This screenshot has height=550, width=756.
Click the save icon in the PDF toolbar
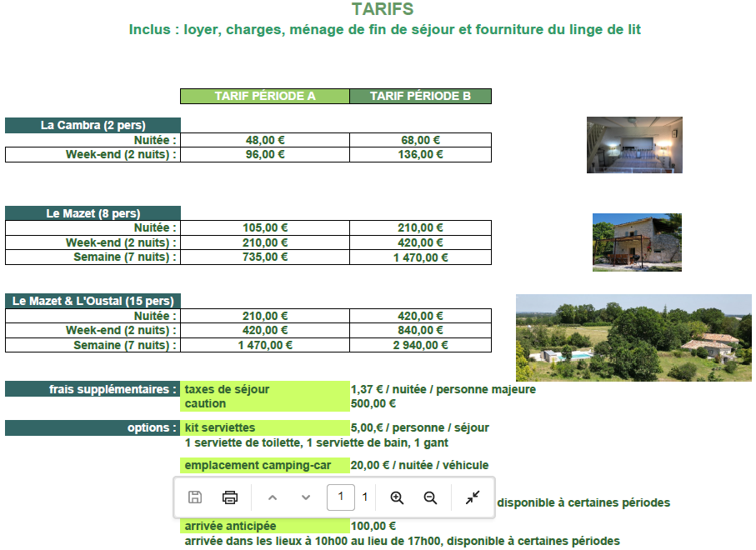click(x=195, y=497)
